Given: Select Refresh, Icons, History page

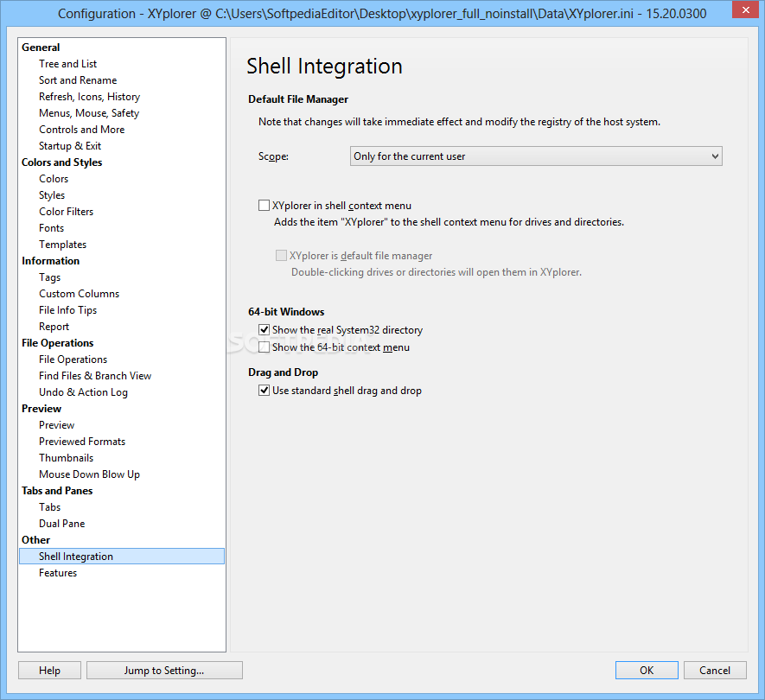Looking at the screenshot, I should tap(89, 97).
